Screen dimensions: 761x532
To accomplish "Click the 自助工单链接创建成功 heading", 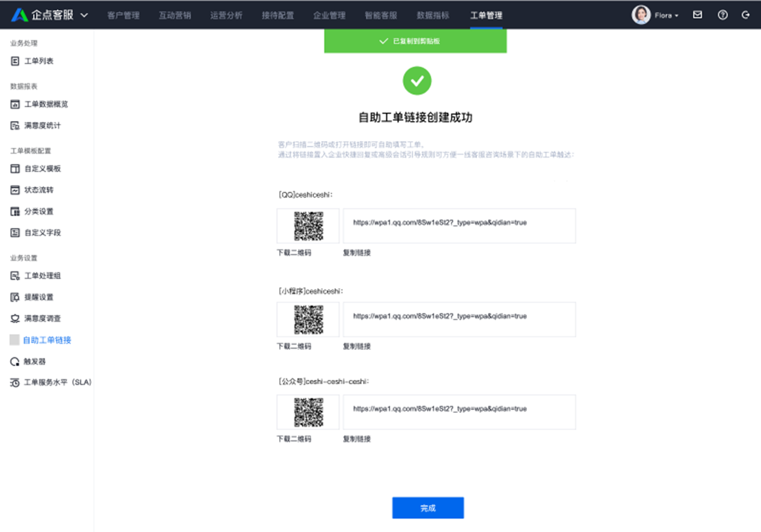I will pyautogui.click(x=415, y=118).
